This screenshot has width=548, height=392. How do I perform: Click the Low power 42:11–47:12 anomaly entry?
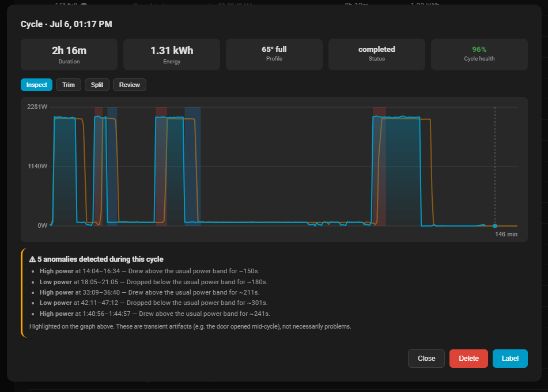(153, 303)
